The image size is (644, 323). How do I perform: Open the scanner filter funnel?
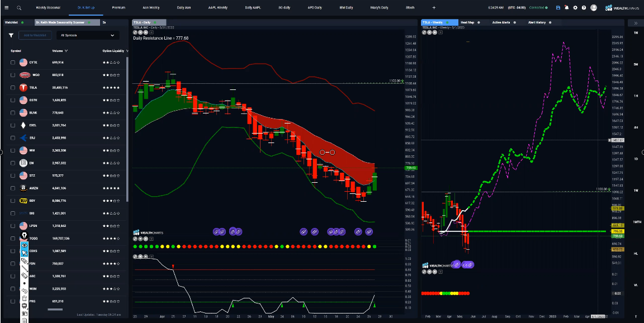[x=11, y=35]
